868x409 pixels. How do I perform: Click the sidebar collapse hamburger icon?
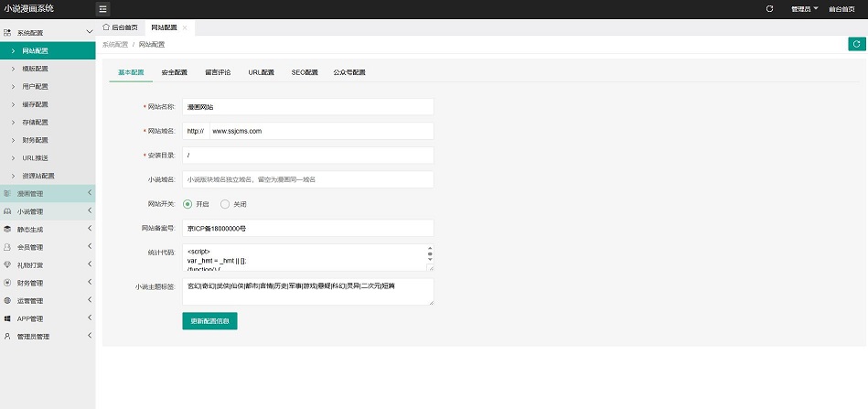coord(102,9)
